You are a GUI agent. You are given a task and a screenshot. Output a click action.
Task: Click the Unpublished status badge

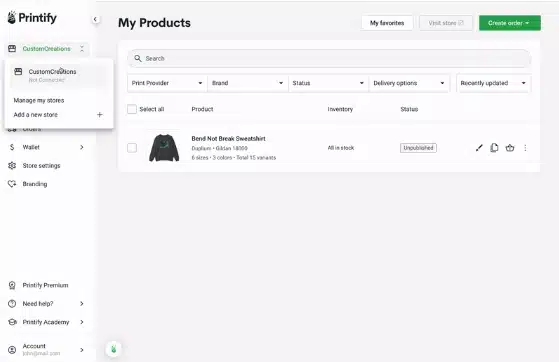click(418, 148)
